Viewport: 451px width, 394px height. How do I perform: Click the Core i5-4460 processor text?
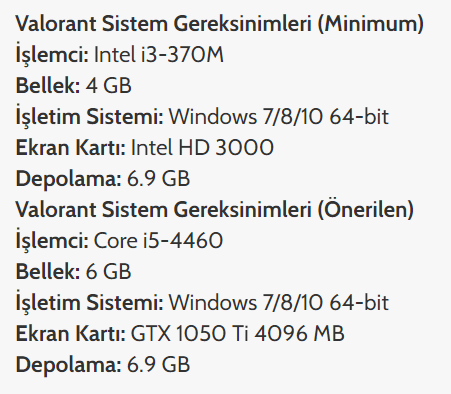pos(158,240)
